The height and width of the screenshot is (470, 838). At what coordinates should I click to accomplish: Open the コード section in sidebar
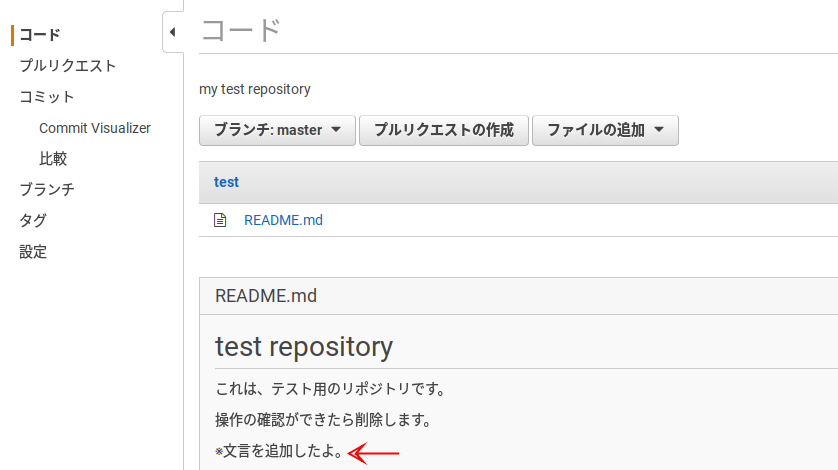(40, 35)
